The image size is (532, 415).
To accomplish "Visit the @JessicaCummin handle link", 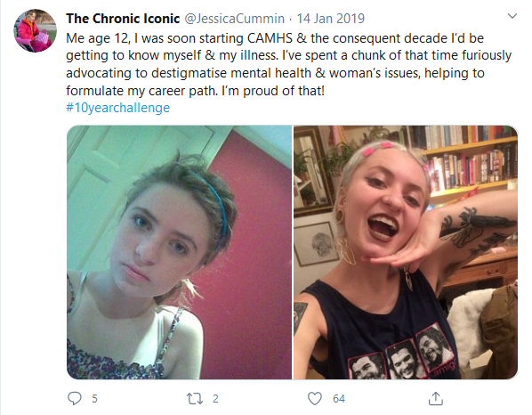I will (234, 19).
